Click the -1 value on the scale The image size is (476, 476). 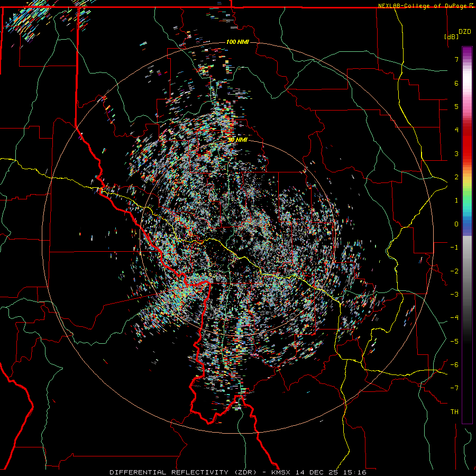tap(454, 248)
